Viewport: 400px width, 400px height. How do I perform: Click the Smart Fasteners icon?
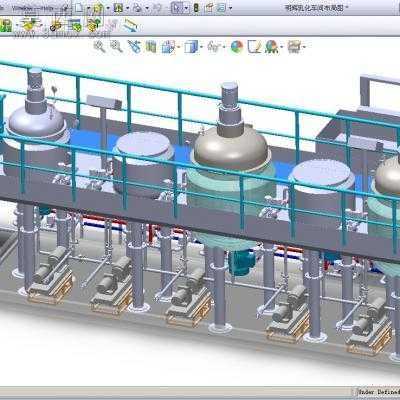click(94, 25)
